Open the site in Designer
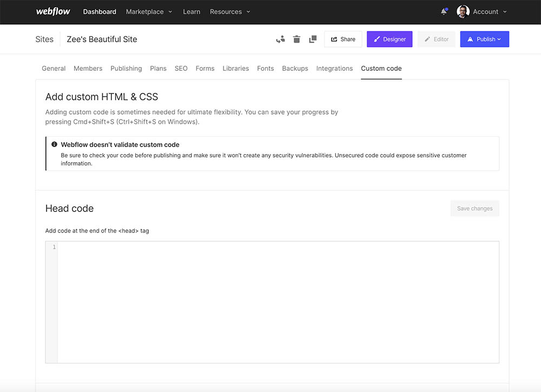The height and width of the screenshot is (392, 541). point(389,39)
